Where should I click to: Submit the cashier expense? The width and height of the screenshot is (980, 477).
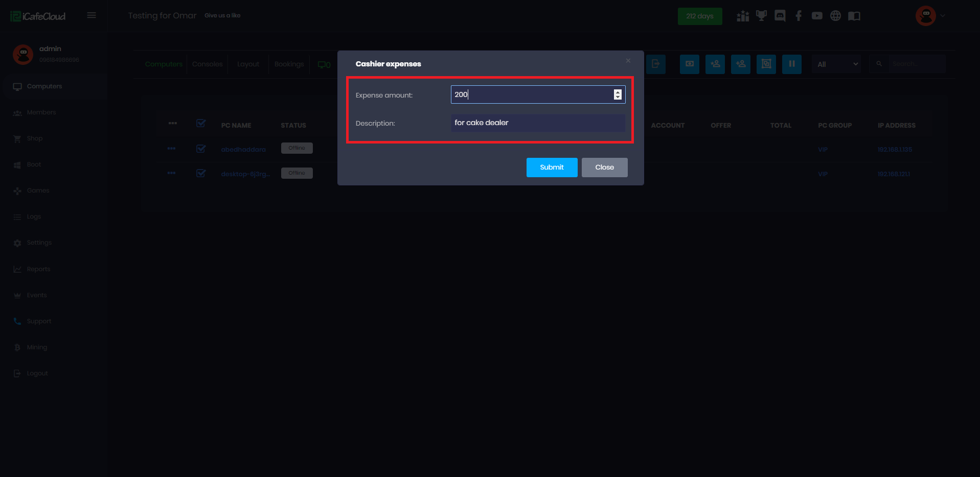click(x=552, y=167)
